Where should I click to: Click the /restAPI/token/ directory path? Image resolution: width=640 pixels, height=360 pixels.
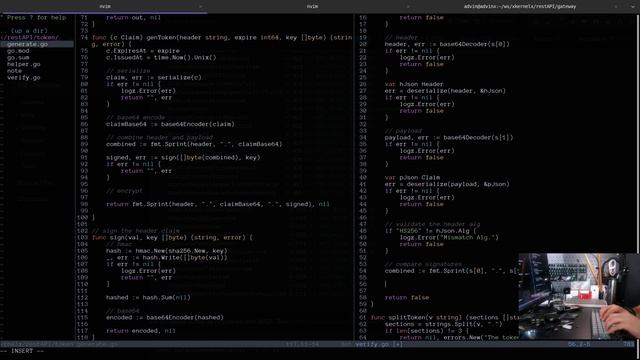click(x=30, y=38)
